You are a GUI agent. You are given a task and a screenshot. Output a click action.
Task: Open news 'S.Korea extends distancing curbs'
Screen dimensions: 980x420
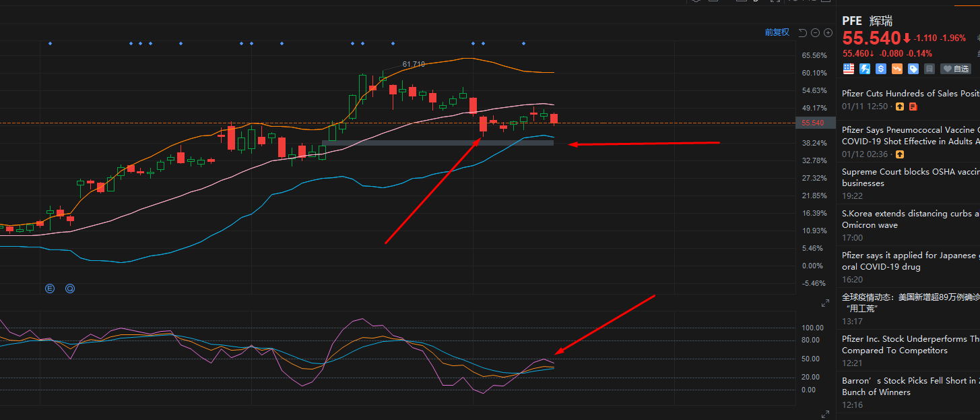[x=911, y=219]
